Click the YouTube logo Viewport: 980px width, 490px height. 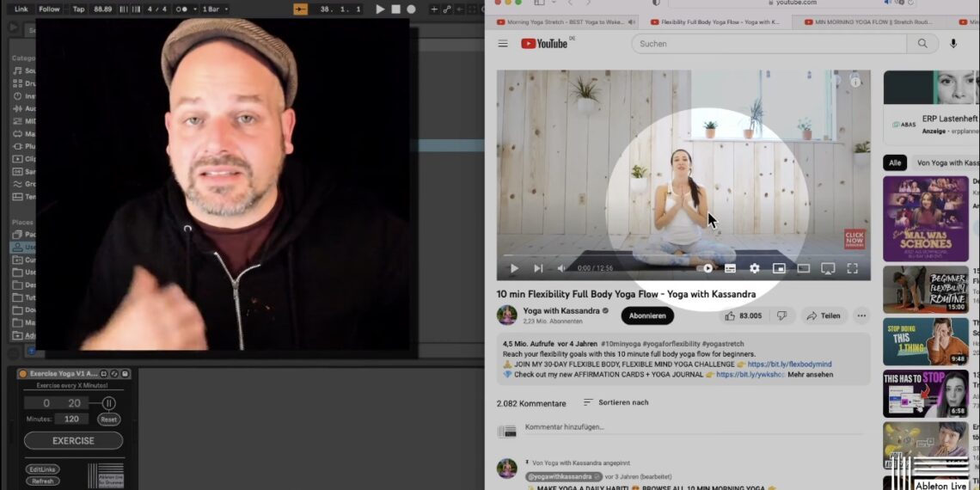click(x=544, y=44)
